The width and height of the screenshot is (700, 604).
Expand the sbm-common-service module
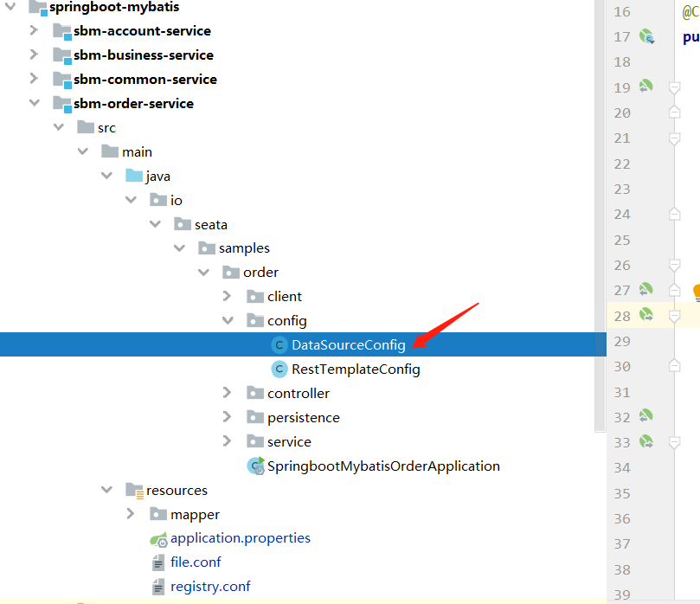pos(34,79)
